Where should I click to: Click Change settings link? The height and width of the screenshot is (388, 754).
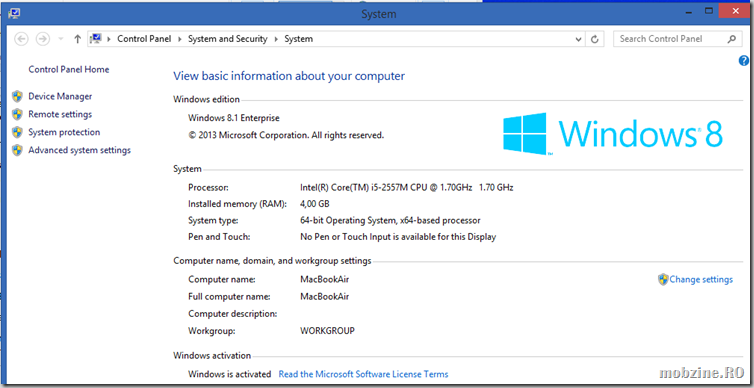(701, 279)
